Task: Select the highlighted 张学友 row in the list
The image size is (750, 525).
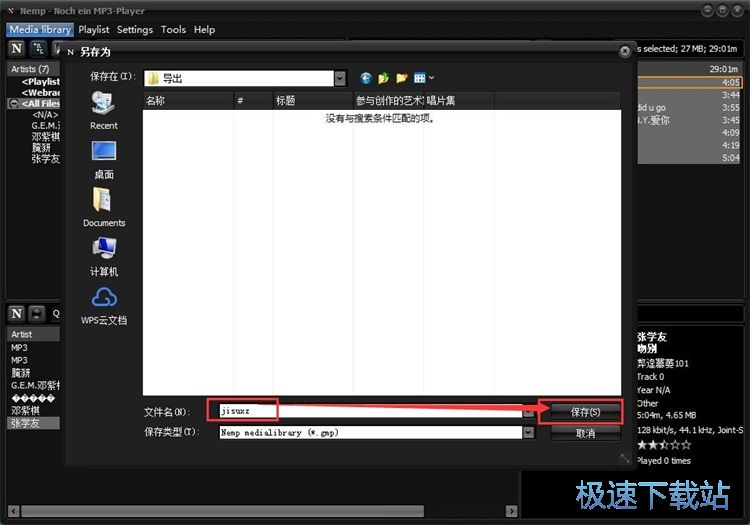Action: click(33, 423)
